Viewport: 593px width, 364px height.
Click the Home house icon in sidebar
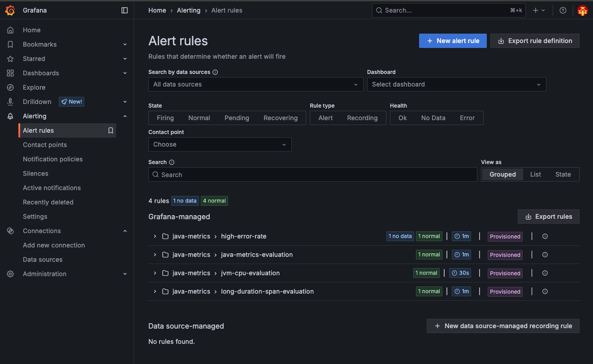click(10, 30)
